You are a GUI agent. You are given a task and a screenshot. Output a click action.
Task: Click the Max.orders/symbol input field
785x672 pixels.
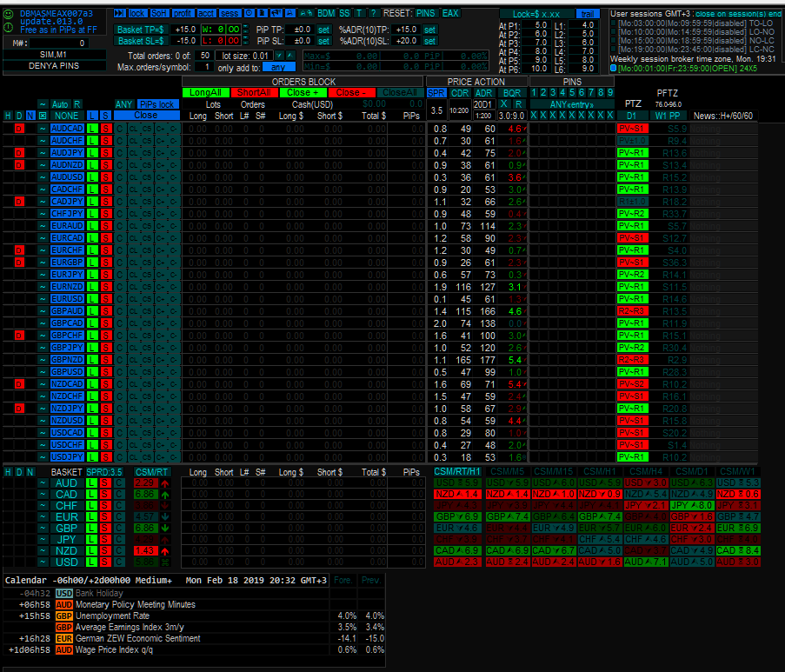(x=204, y=67)
